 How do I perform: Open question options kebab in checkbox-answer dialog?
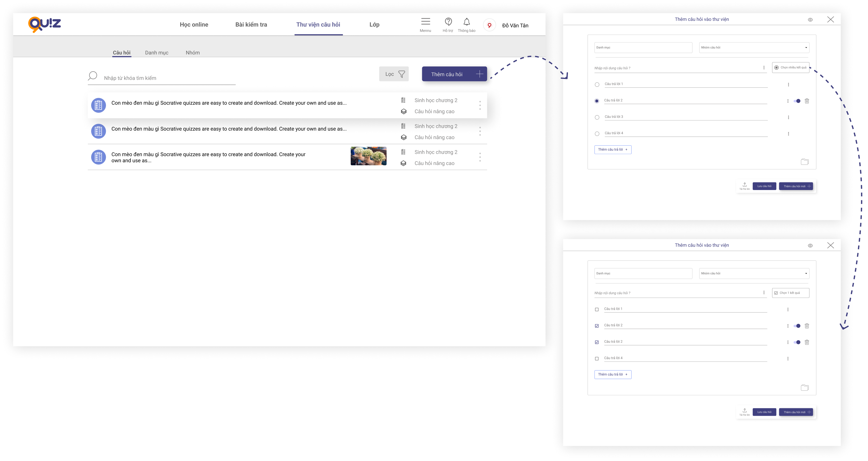click(764, 293)
